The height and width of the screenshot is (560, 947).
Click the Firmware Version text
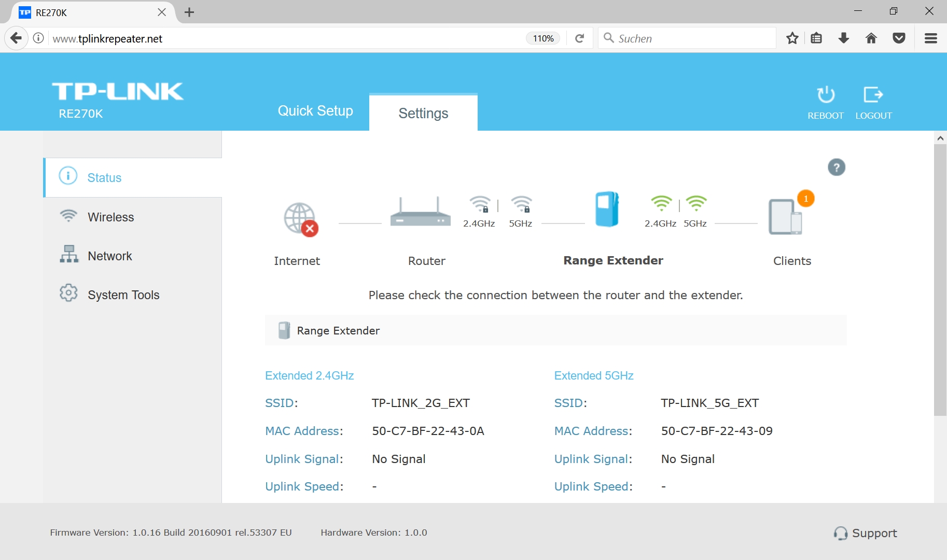coord(171,533)
